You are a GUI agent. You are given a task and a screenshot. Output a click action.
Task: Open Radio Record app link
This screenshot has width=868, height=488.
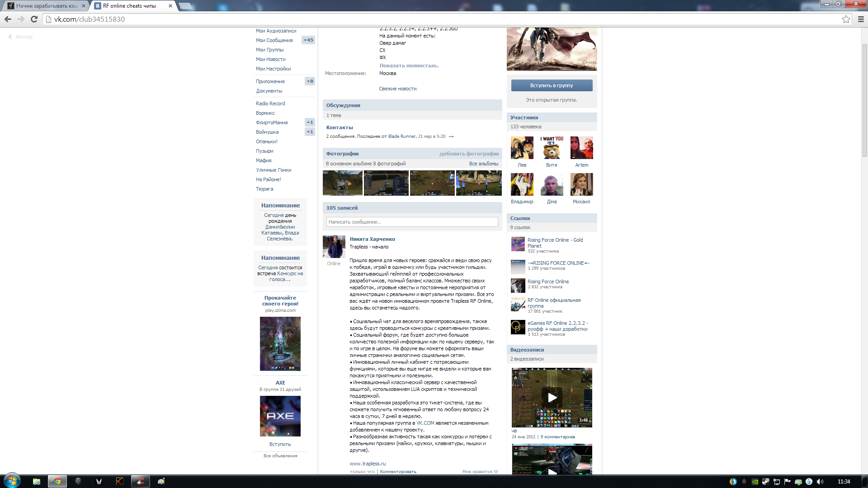270,103
